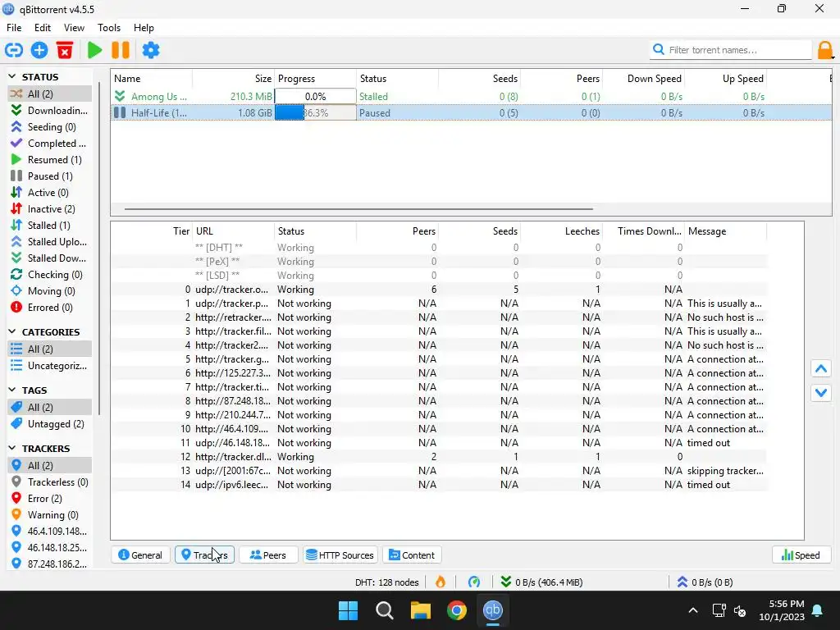This screenshot has height=630, width=840.
Task: Open the Speed graph tab
Action: click(801, 555)
